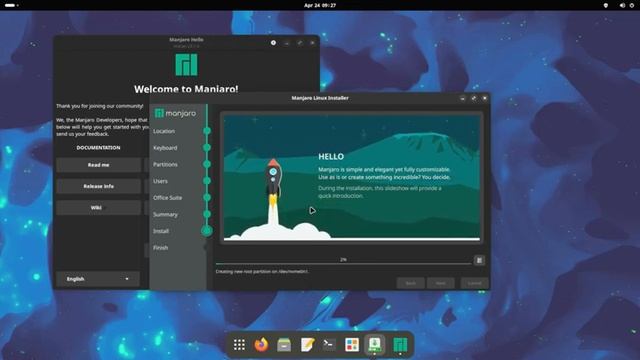
Task: Open the Wiki button in Manjaro Hello
Action: (98, 208)
